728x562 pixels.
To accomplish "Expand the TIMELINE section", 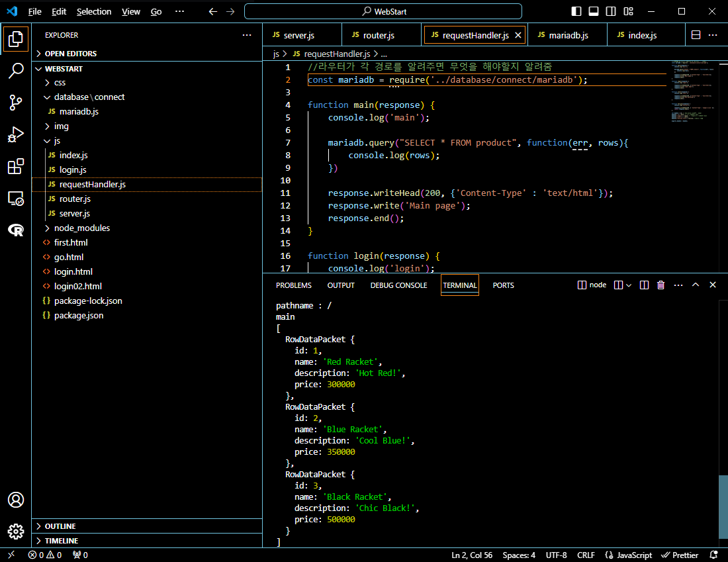I will [147, 541].
